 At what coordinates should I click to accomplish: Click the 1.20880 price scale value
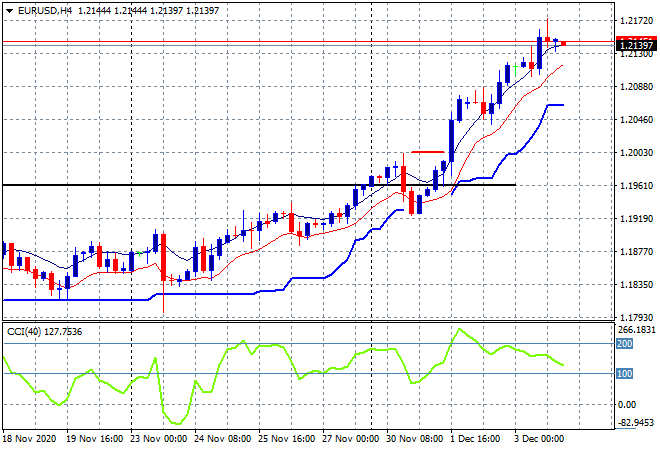[636, 87]
